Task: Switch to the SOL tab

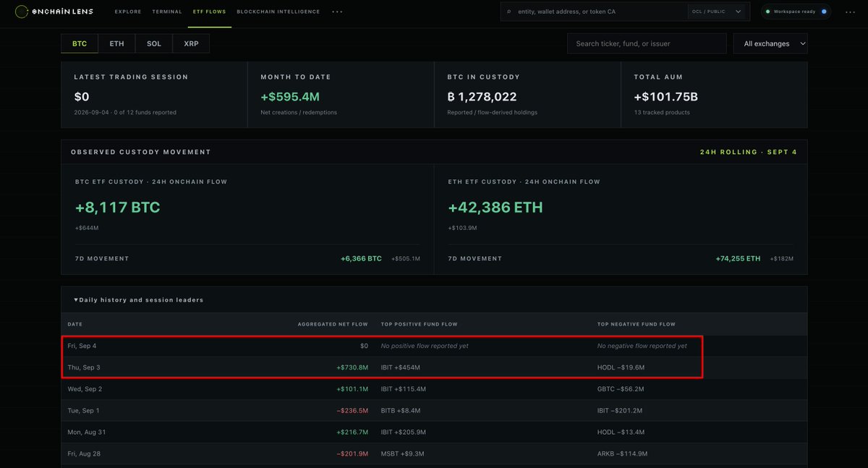Action: (x=154, y=43)
